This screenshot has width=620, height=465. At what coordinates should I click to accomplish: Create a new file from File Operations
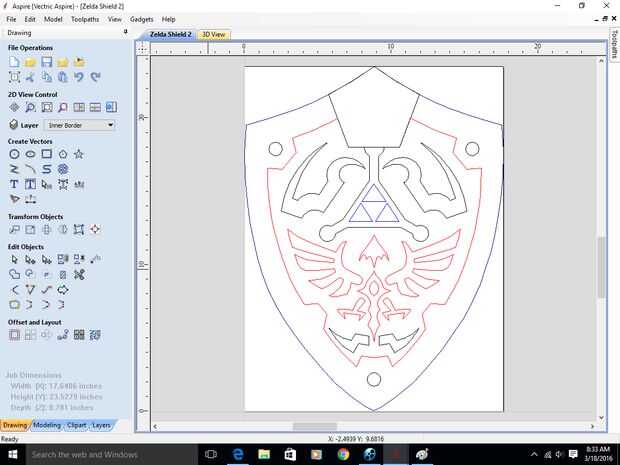pos(14,62)
